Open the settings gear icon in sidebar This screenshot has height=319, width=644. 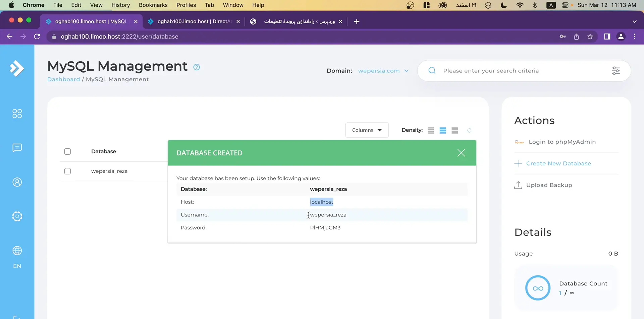click(17, 216)
